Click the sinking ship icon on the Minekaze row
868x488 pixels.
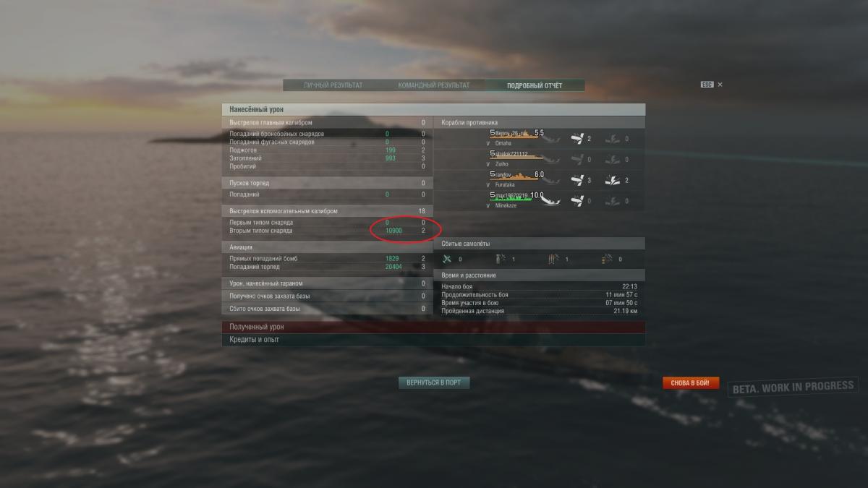click(x=552, y=200)
